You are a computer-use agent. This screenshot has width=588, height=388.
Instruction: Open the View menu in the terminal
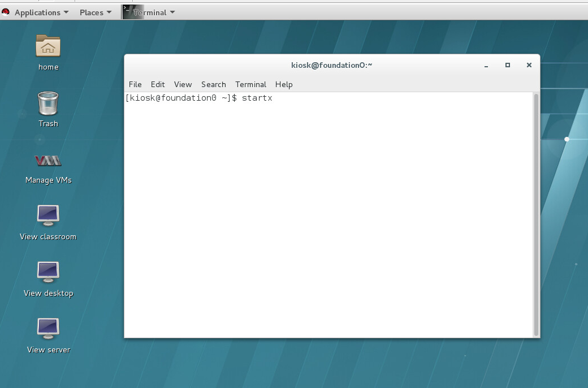pyautogui.click(x=183, y=84)
